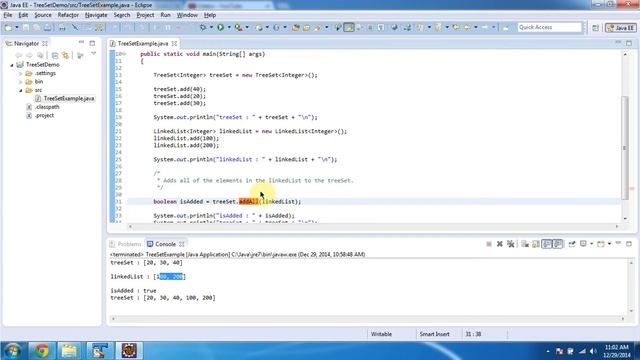Click the volume icon in system tray

coord(593,351)
